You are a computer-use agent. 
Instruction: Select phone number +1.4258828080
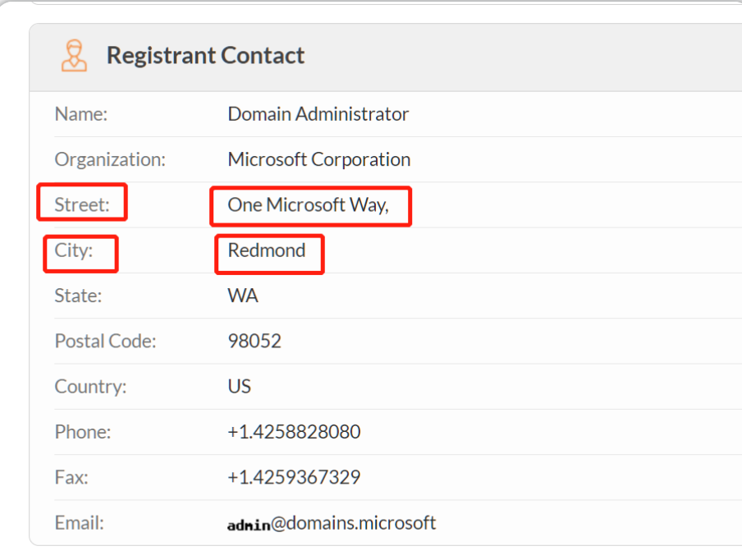[x=294, y=432]
